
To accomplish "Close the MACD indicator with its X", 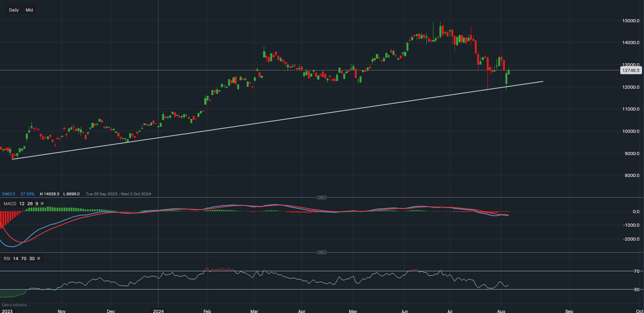I will (42, 204).
